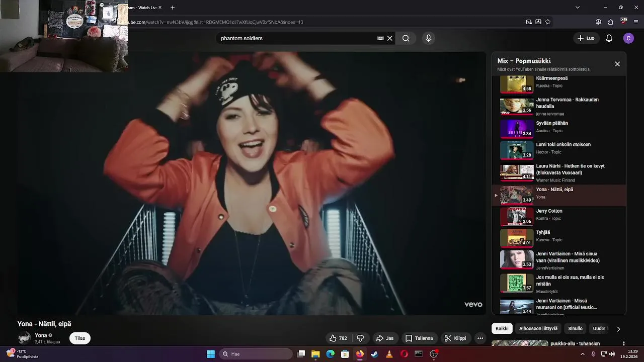Bookmark this page with star icon

coord(548,22)
